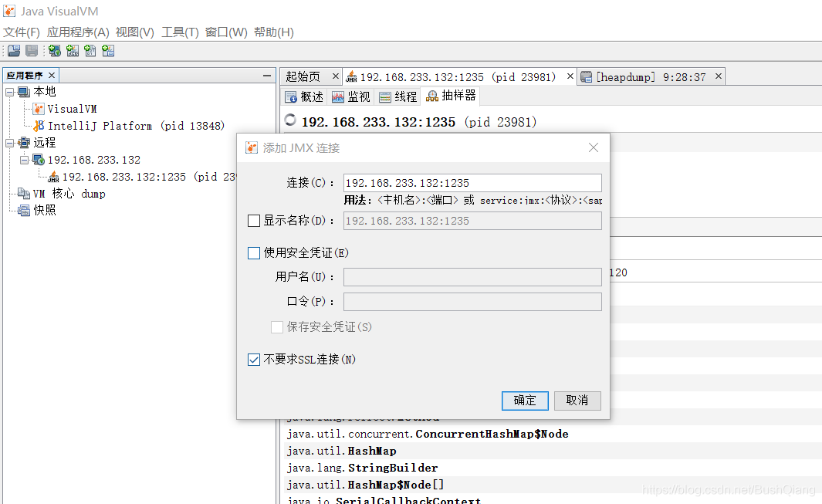Close the [heapdump] tab
This screenshot has height=504, width=822.
(x=719, y=76)
